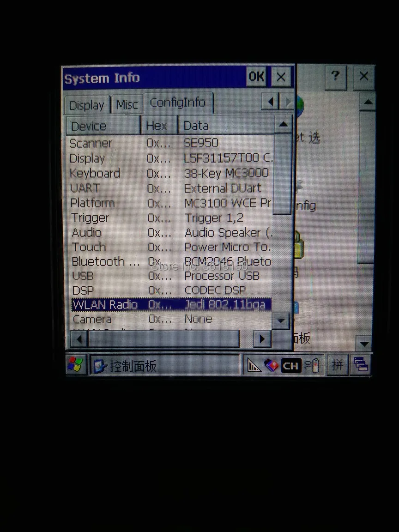This screenshot has width=399, height=532.
Task: Click the list's vertical scrollbar thumb
Action: point(282,174)
